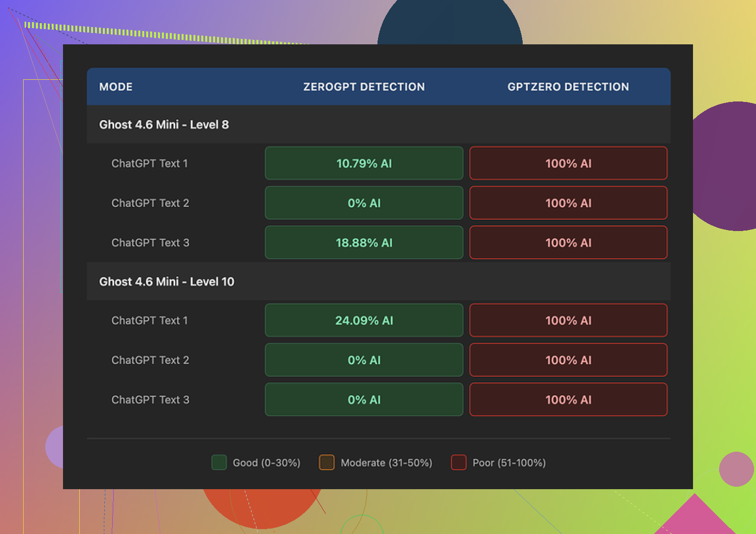
Task: Click the 18.88% AI result cell
Action: tap(364, 243)
